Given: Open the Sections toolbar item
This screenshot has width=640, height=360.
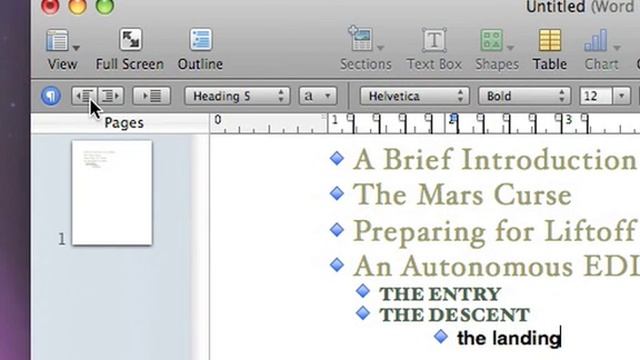Looking at the screenshot, I should point(365,49).
